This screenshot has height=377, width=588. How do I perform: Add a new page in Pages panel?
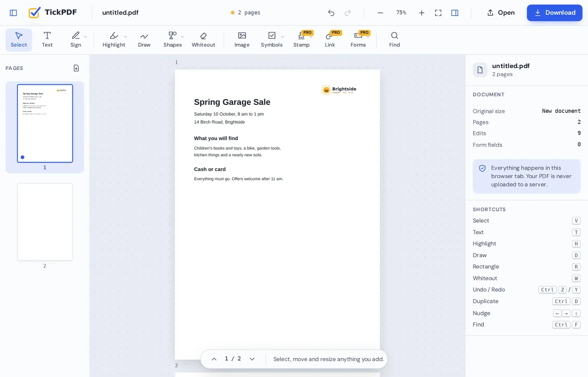pyautogui.click(x=76, y=68)
